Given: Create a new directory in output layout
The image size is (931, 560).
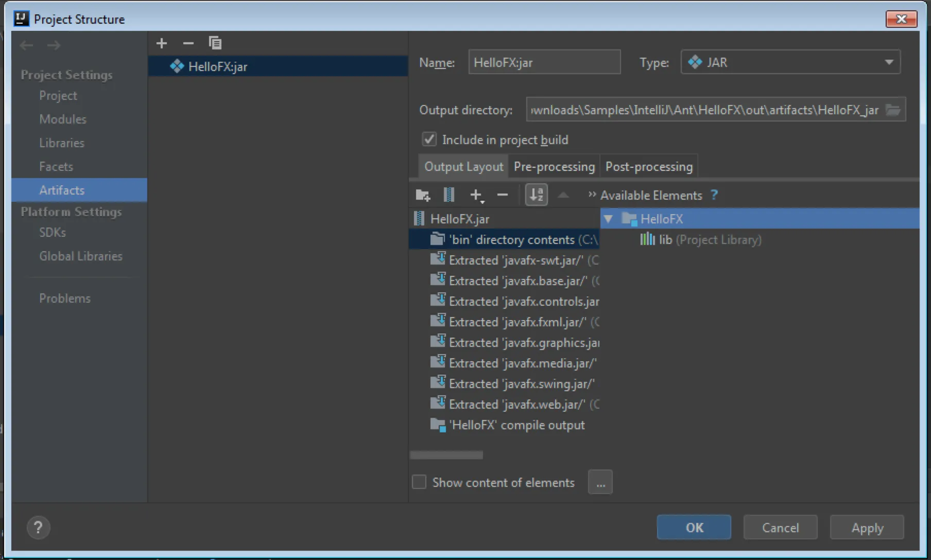Looking at the screenshot, I should pos(423,195).
